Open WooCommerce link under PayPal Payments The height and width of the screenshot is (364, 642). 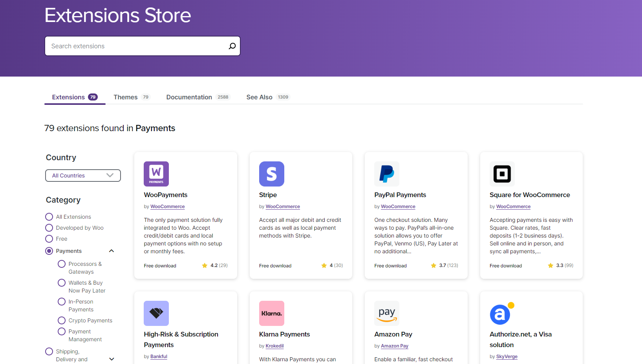[398, 207]
